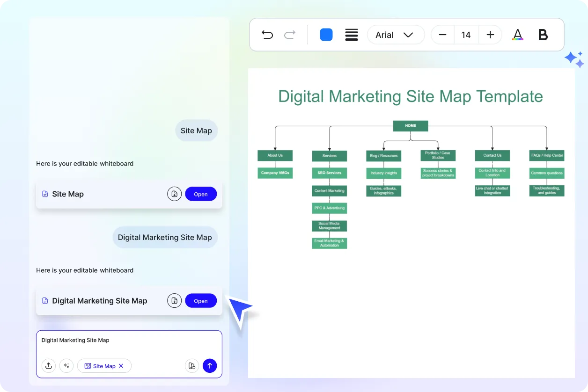Screen dimensions: 588x392
Task: Click the blue fill color swatch
Action: pos(326,35)
